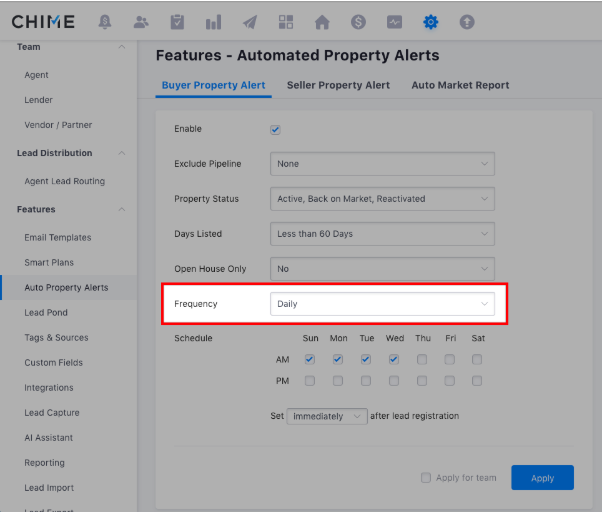Collapse the Lead Distribution sidebar section

[x=122, y=153]
